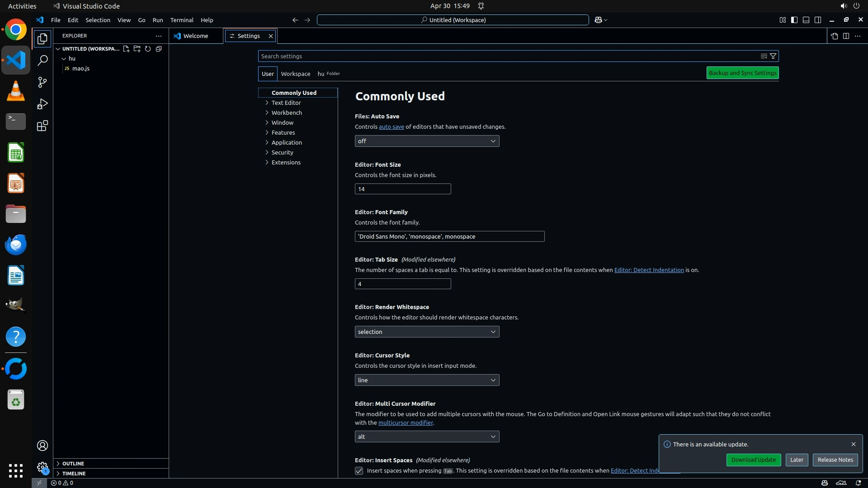Click the Search settings input field
The height and width of the screenshot is (488, 868).
click(506, 56)
